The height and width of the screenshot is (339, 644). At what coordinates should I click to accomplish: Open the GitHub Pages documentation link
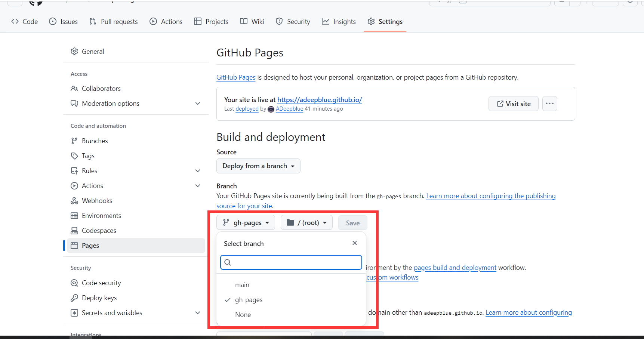tap(236, 77)
